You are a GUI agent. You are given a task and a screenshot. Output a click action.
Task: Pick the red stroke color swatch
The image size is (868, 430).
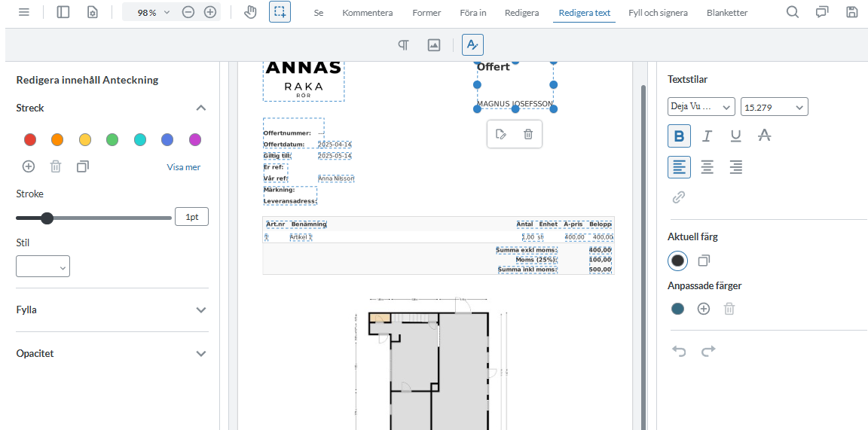30,139
